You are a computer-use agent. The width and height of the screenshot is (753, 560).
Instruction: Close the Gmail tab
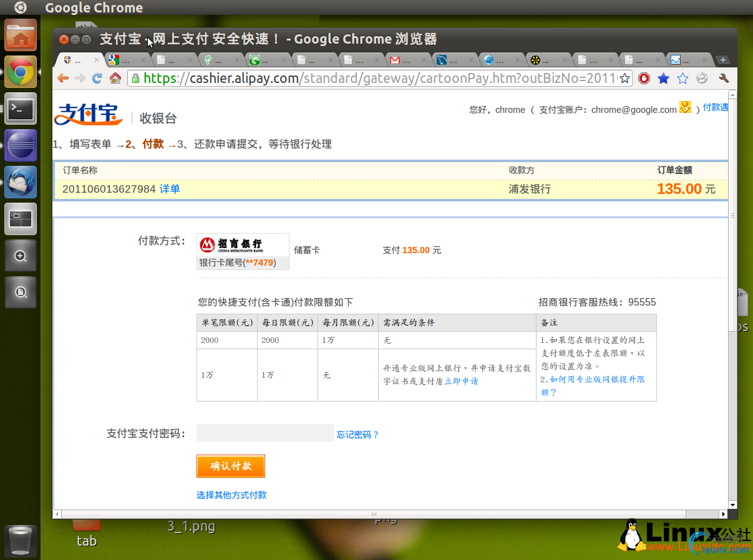[x=424, y=60]
